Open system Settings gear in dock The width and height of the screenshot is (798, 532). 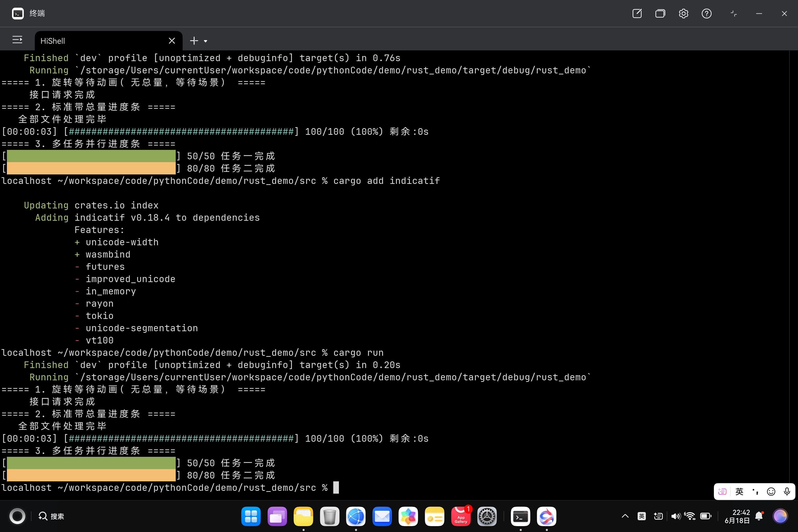click(487, 516)
